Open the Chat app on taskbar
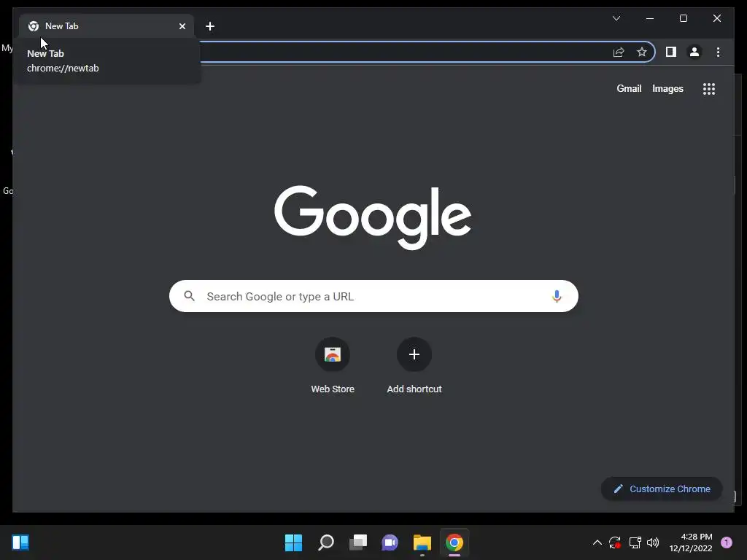 pos(390,542)
